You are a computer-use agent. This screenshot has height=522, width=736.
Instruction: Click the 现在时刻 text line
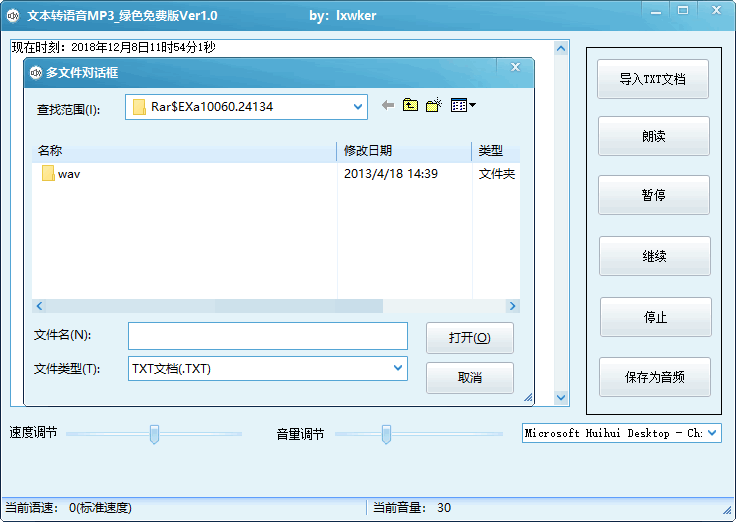pyautogui.click(x=114, y=47)
